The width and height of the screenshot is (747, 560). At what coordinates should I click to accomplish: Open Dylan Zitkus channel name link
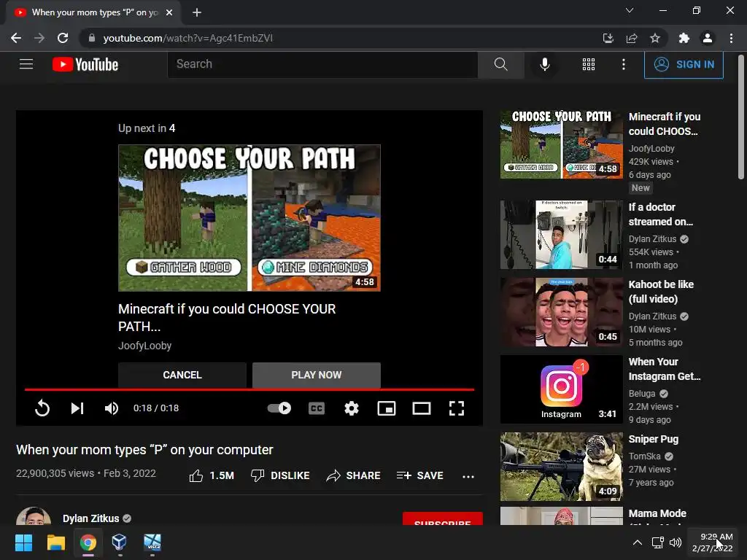click(90, 518)
